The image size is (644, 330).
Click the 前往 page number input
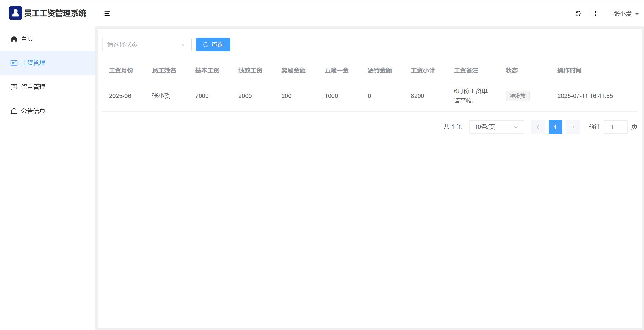pyautogui.click(x=616, y=127)
